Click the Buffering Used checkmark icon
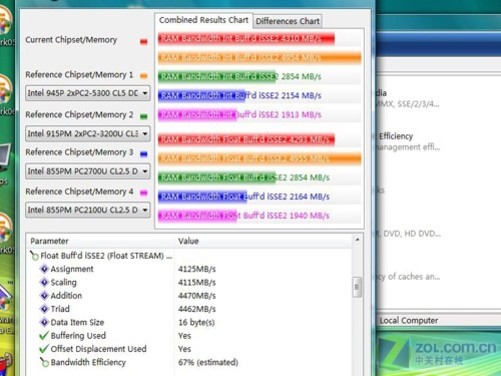 tap(44, 335)
